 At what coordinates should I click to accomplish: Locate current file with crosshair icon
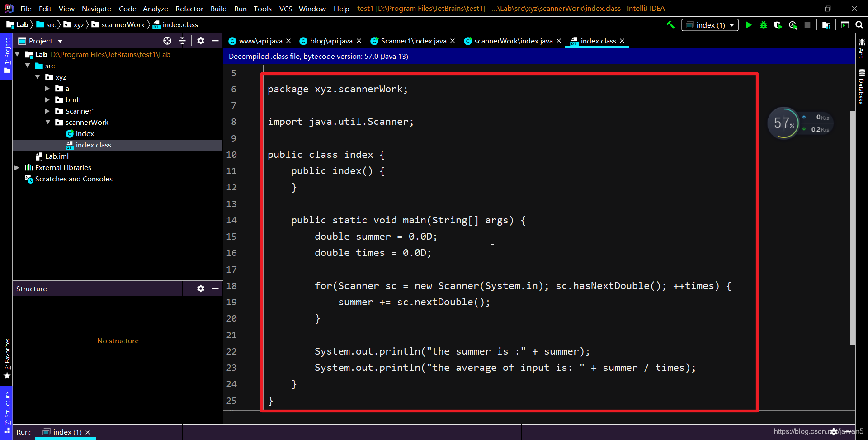click(x=167, y=41)
